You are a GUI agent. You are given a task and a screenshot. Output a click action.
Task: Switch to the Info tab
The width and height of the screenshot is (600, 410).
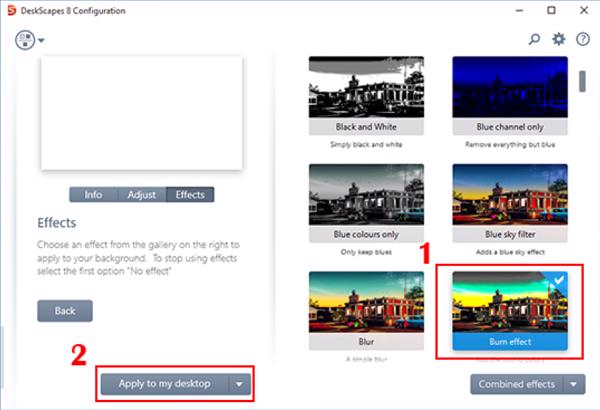[93, 195]
